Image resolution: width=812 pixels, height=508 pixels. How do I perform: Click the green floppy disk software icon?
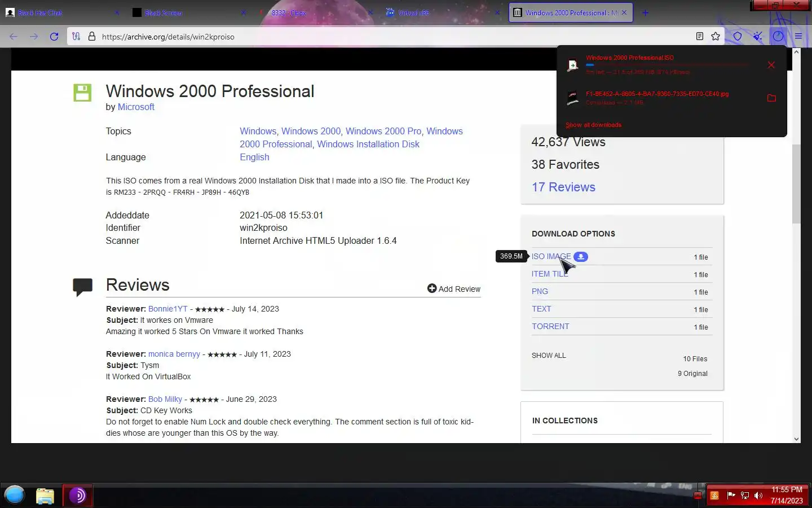[x=82, y=93]
